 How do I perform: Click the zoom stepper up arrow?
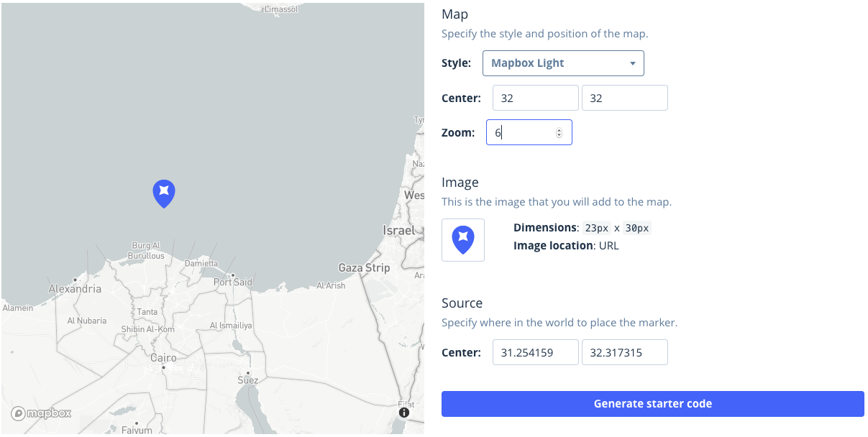559,129
